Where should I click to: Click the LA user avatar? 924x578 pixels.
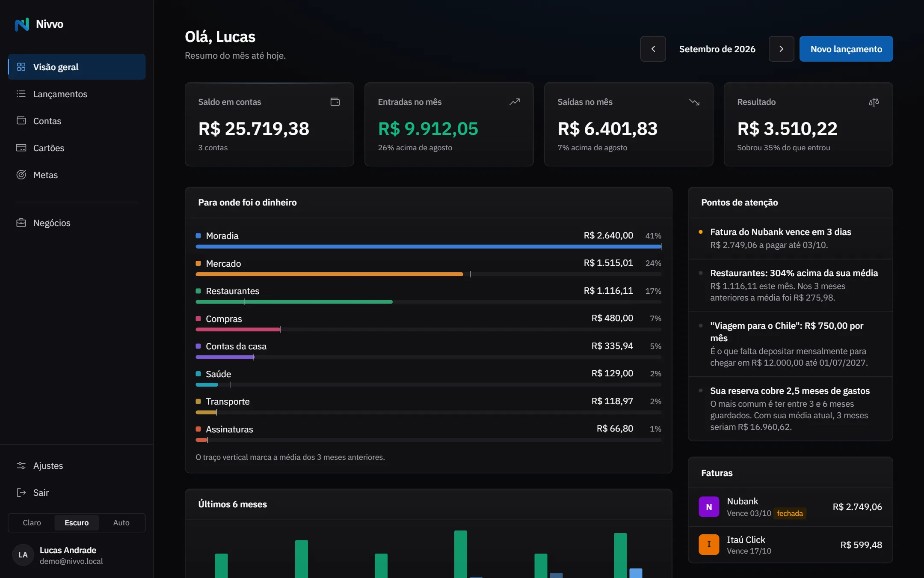tap(23, 555)
